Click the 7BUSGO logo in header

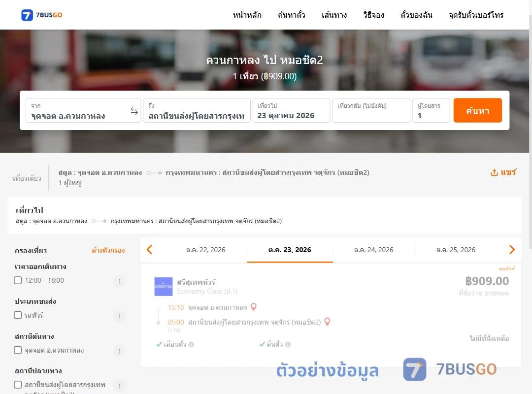coord(42,15)
